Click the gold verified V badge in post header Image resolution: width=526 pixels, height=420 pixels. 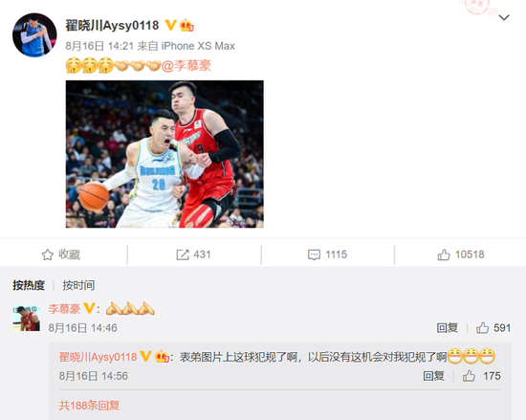pyautogui.click(x=171, y=25)
